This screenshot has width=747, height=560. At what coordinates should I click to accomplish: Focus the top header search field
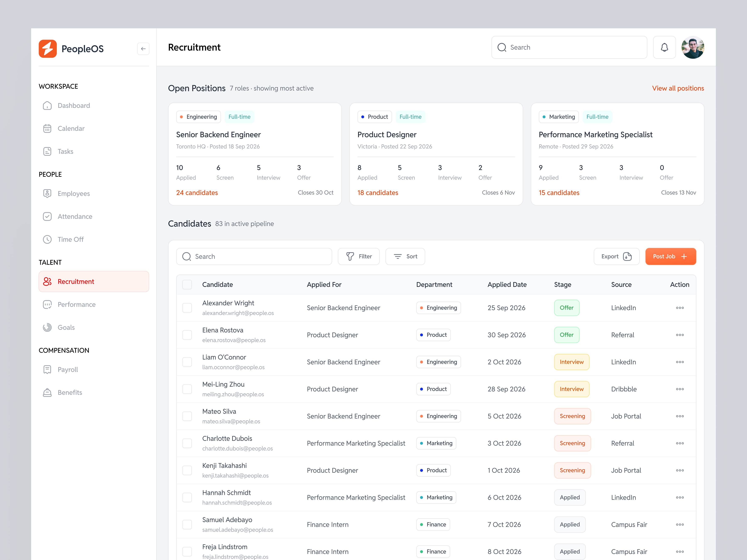pos(569,47)
